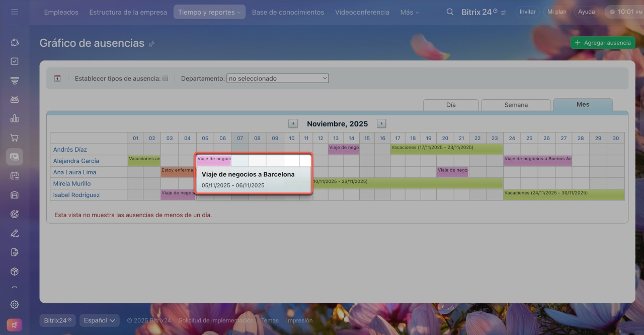Expand the Tiempo y reportes menu
This screenshot has width=644, height=335.
pos(209,12)
